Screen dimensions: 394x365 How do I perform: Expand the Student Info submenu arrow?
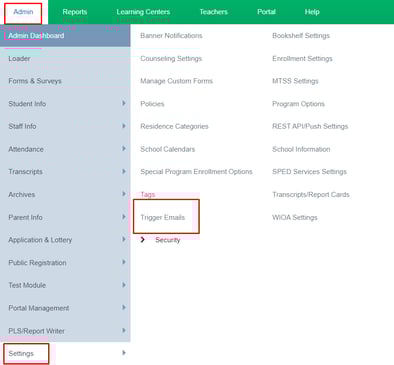[124, 103]
